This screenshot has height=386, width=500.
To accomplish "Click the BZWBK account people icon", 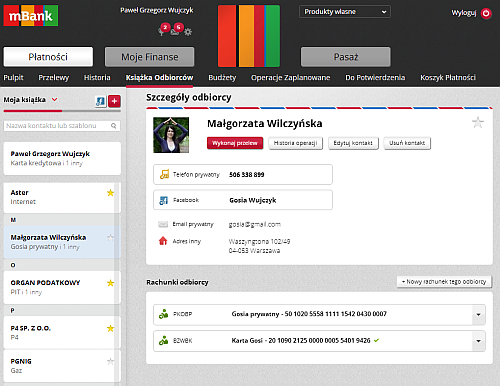I will click(163, 340).
